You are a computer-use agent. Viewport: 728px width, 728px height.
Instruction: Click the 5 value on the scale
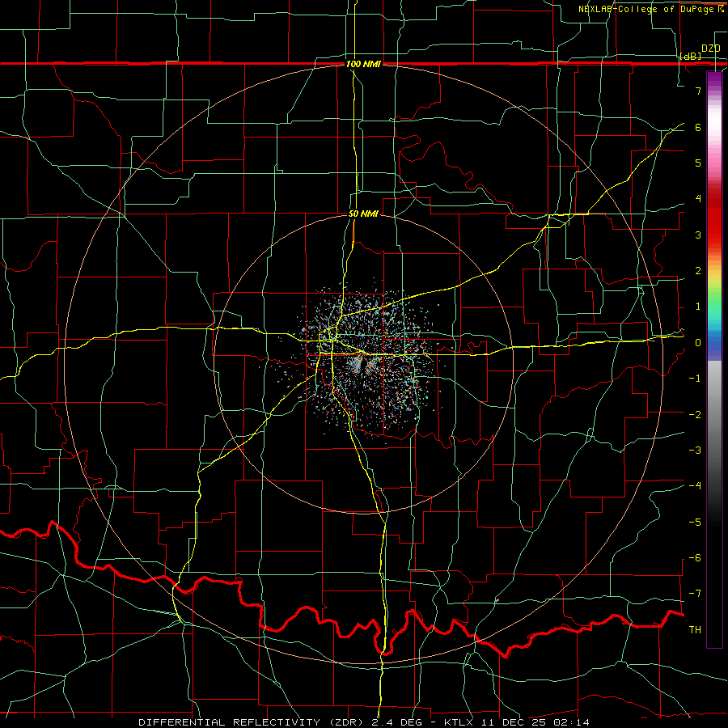pyautogui.click(x=698, y=163)
